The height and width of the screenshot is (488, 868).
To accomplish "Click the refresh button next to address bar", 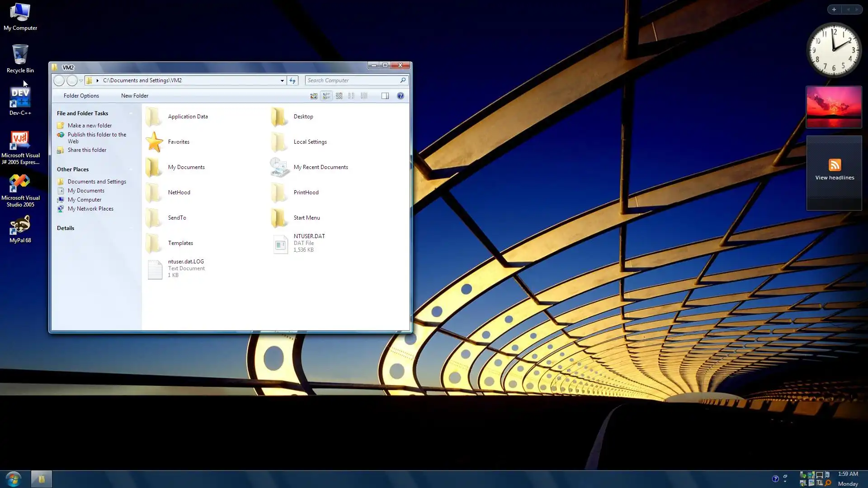I will point(292,80).
